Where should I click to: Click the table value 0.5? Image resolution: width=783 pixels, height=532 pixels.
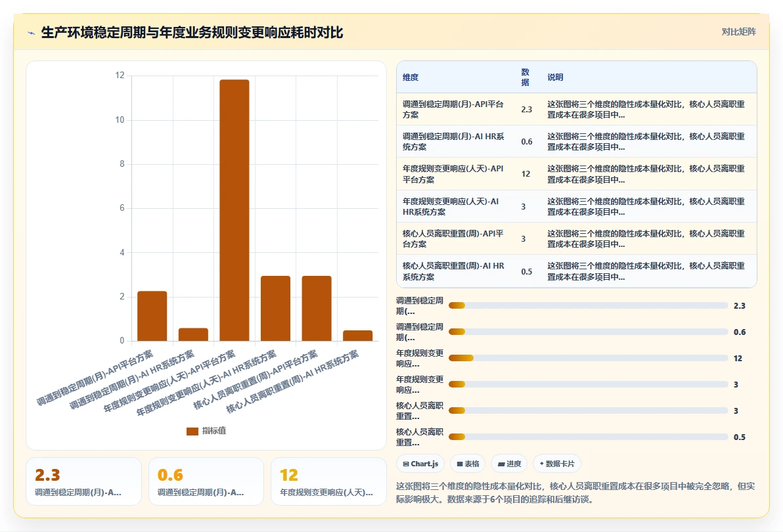[x=527, y=272]
